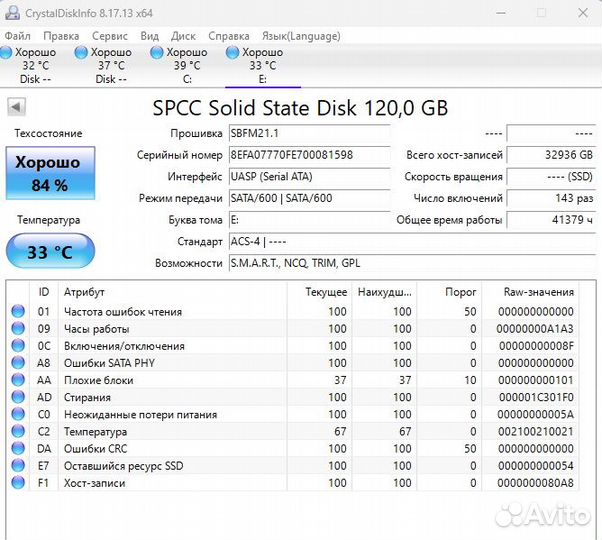This screenshot has height=540, width=602.
Task: Select the Неожиданные потери питания row
Action: [293, 414]
